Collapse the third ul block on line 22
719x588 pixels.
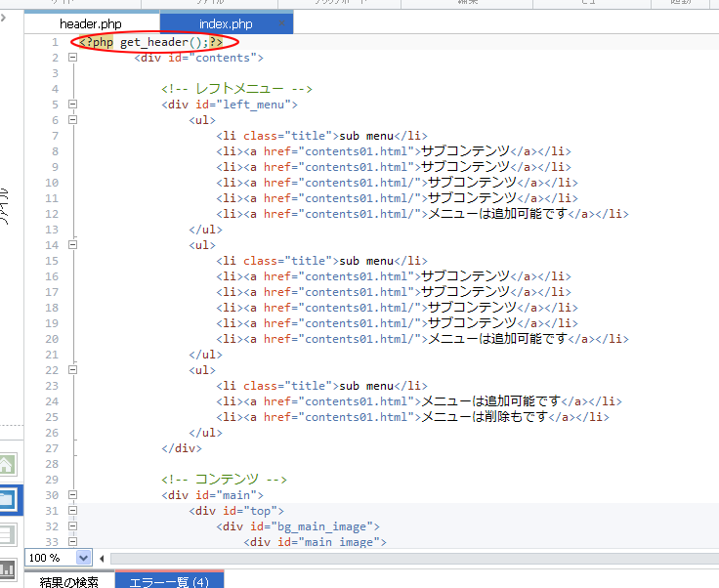(x=72, y=370)
